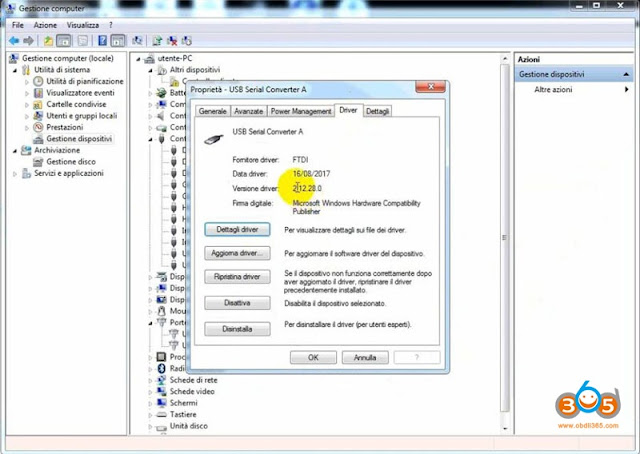640x454 pixels.
Task: Click the Back arrow toolbar icon
Action: point(14,41)
